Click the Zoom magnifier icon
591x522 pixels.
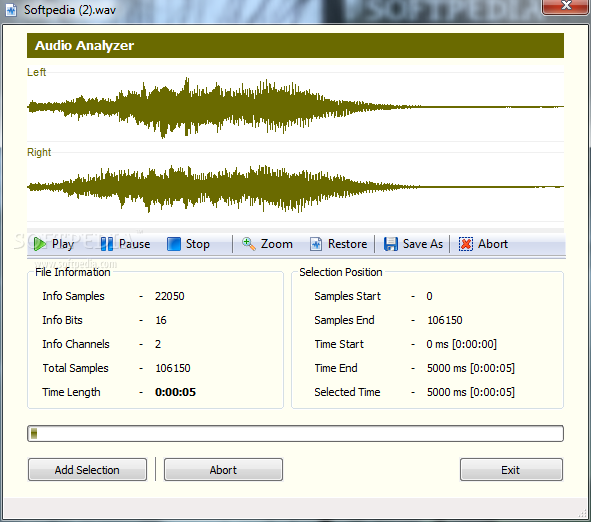(x=248, y=244)
